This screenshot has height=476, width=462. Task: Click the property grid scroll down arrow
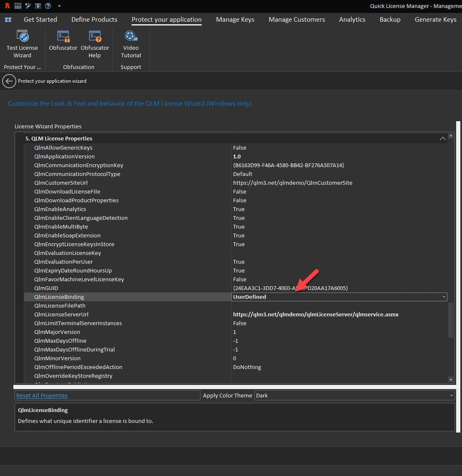[451, 379]
